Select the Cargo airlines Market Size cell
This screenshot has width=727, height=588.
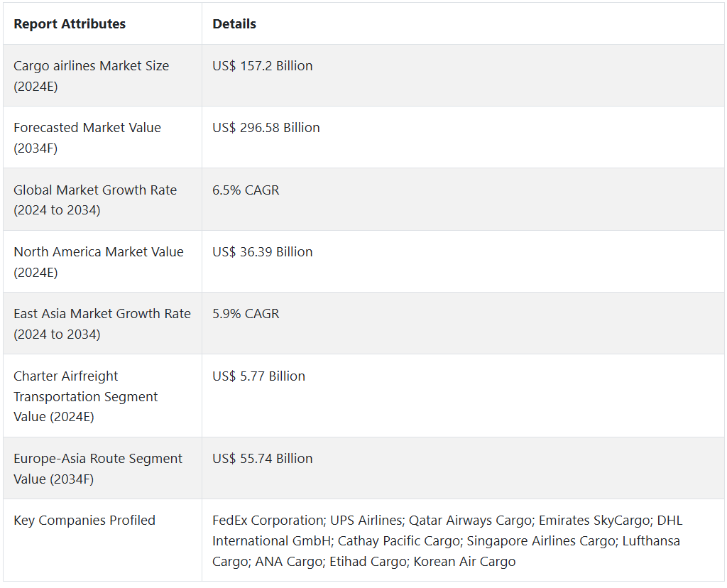coord(92,75)
